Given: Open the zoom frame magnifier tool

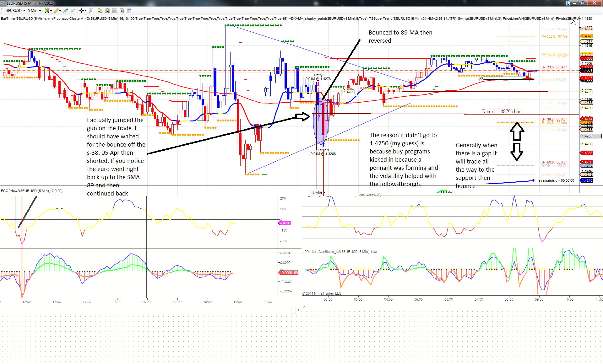Looking at the screenshot, I should click(x=91, y=11).
